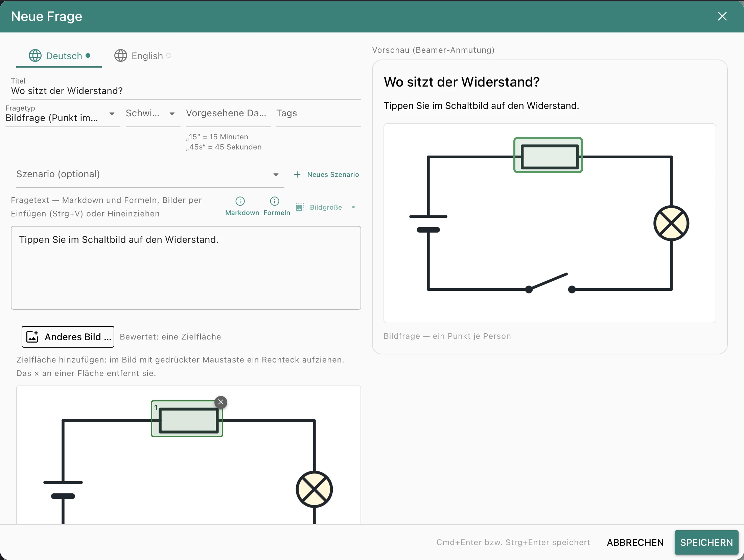Switch to the English language tab
744x560 pixels.
point(143,56)
